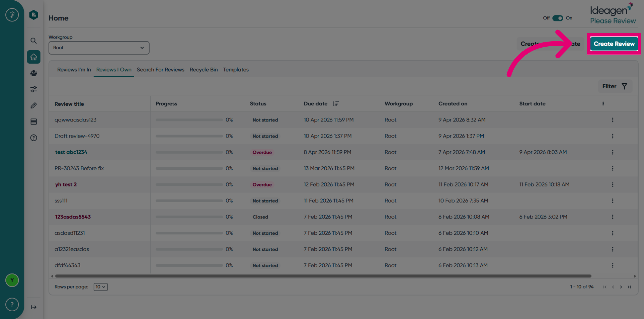Open the Rows per page dropdown
The image size is (644, 319).
pos(100,287)
